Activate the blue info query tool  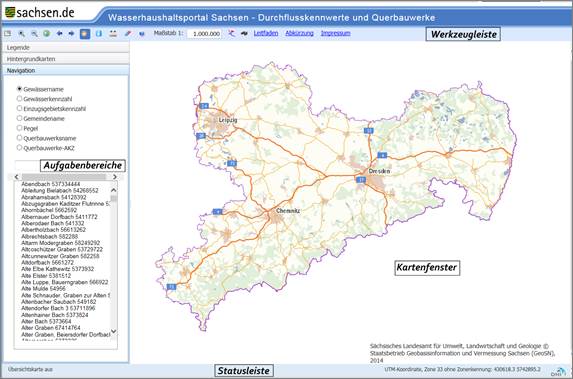coord(99,34)
